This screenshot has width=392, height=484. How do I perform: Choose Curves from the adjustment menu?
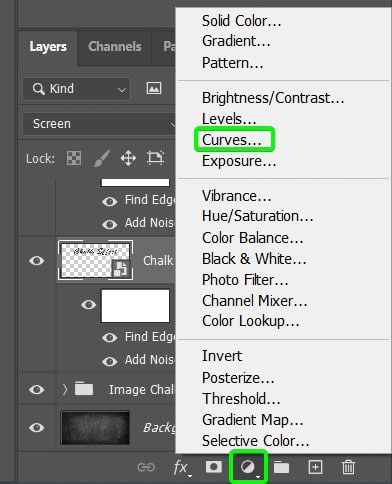click(232, 140)
